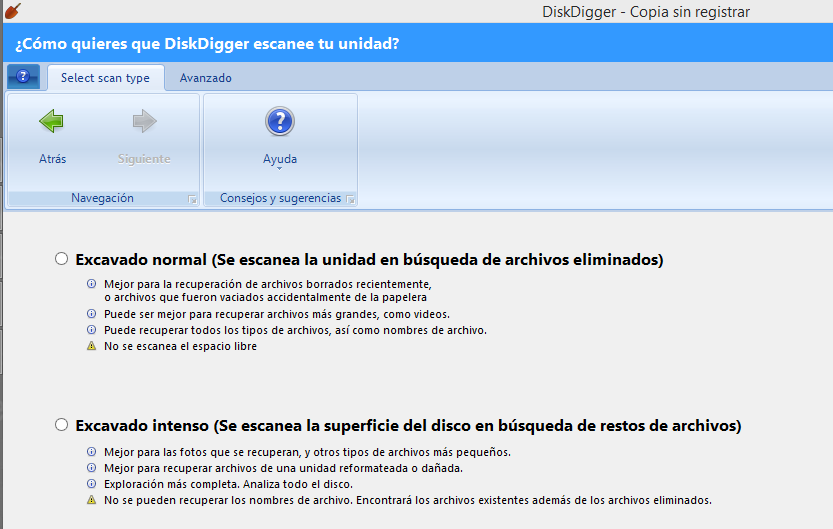
Task: Click info icon beside 'Mejor para la recuperación'
Action: coord(91,284)
